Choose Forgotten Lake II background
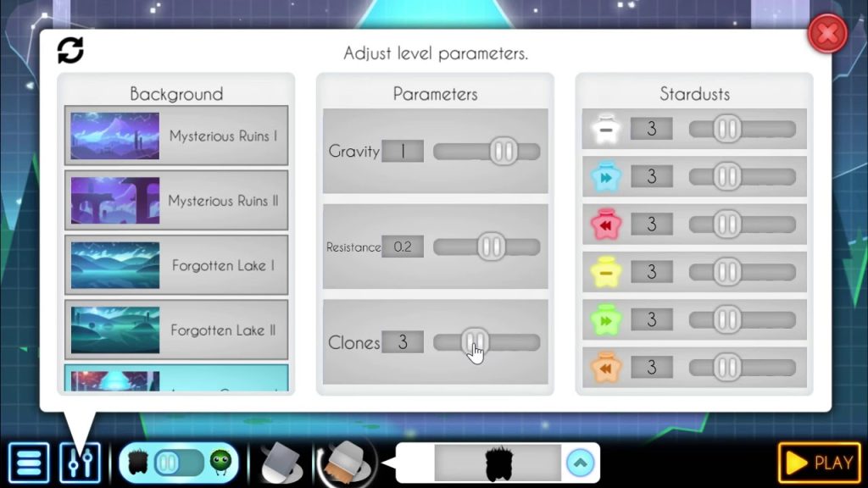 click(176, 330)
